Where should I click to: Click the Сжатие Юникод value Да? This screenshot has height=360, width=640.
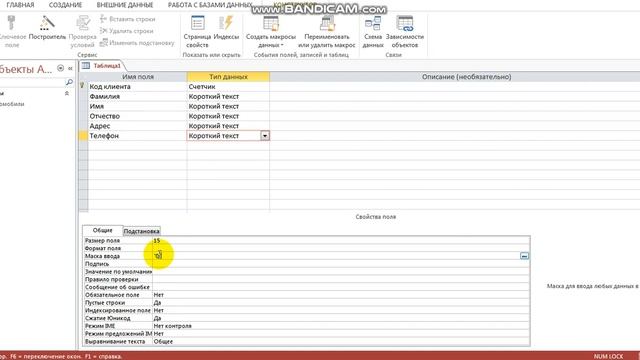(341, 318)
